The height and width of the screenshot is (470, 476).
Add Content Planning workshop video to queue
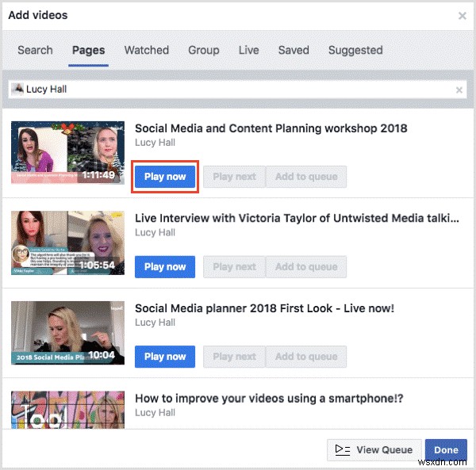[x=306, y=177]
